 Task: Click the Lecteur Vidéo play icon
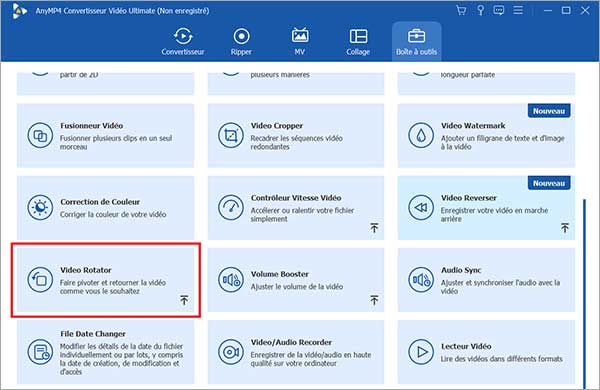click(421, 352)
